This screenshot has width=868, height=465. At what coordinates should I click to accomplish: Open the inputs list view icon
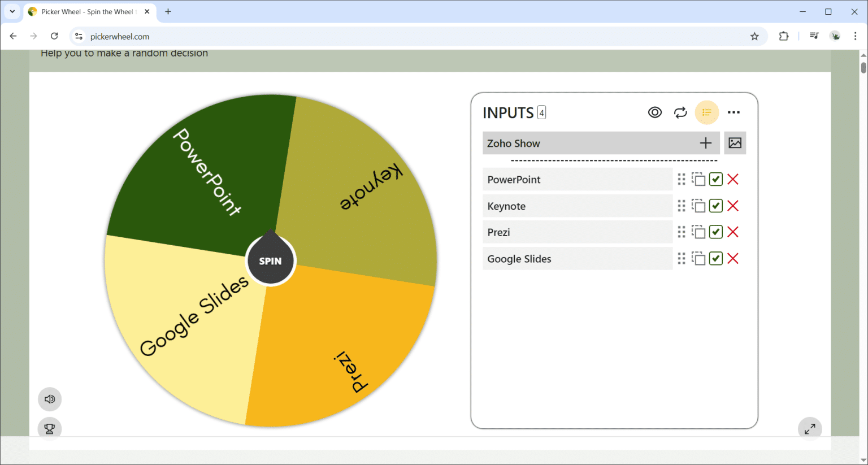[x=706, y=112]
